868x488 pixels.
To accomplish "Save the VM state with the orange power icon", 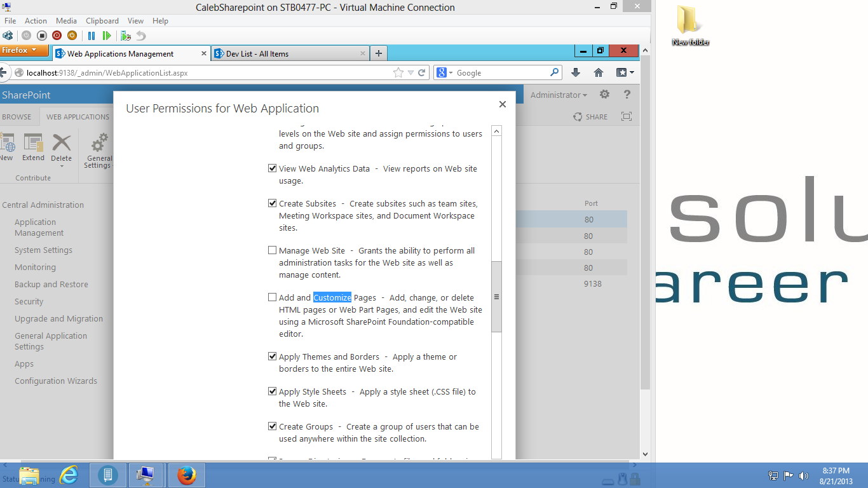I will 72,36.
